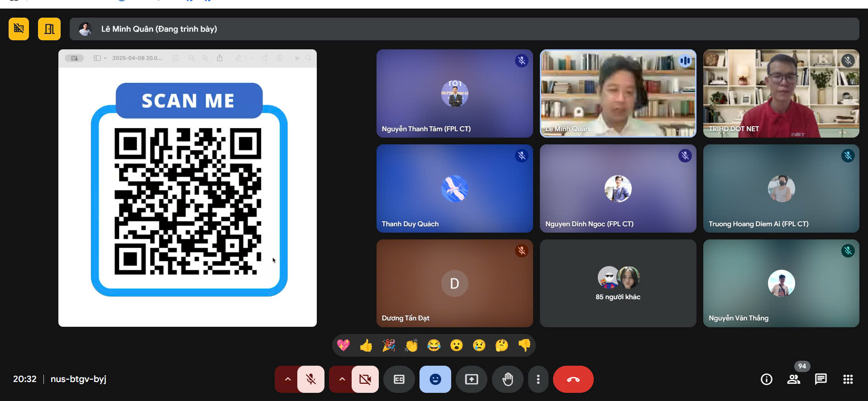Open the "85 người khác" participants tile
Screen dimensions: 868x401
(618, 283)
